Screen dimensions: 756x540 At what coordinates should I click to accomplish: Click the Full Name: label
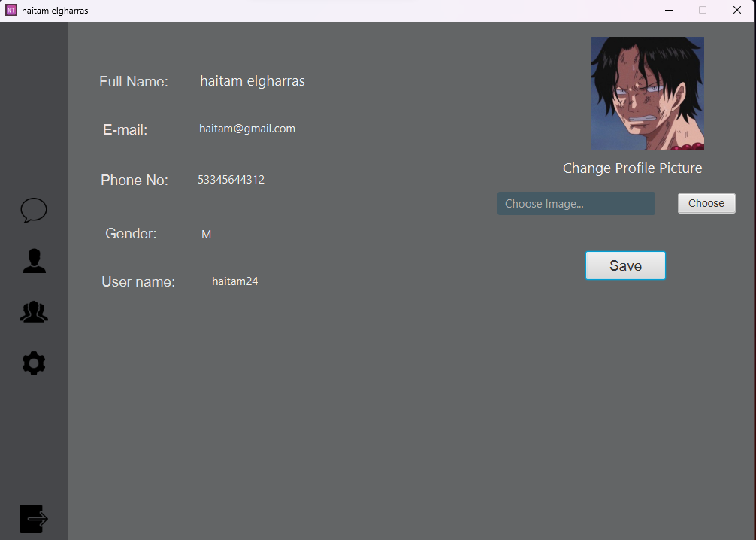(x=134, y=81)
